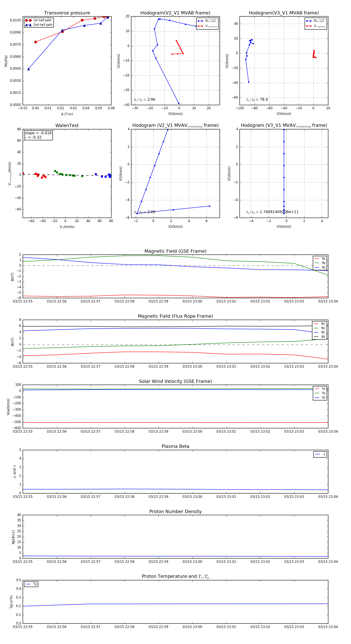Click 'Hodogram(V3_V1 MVAB frame)' title
This screenshot has height=644, width=351.
click(284, 13)
